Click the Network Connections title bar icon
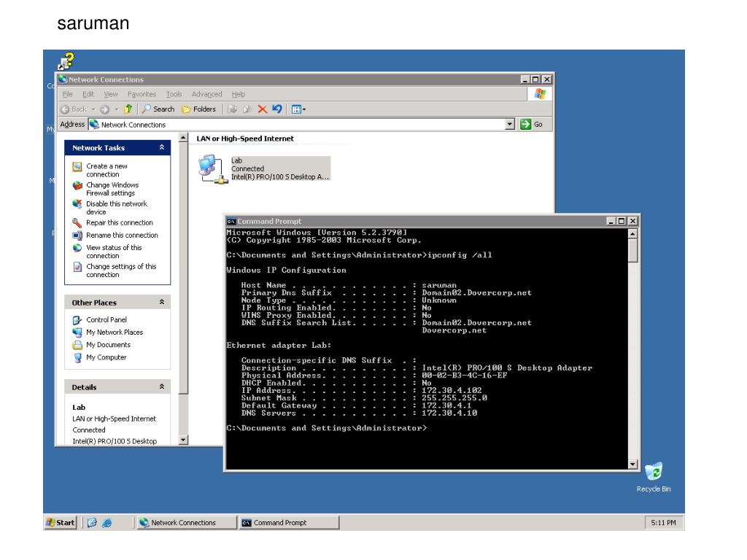747x560 pixels. (63, 79)
